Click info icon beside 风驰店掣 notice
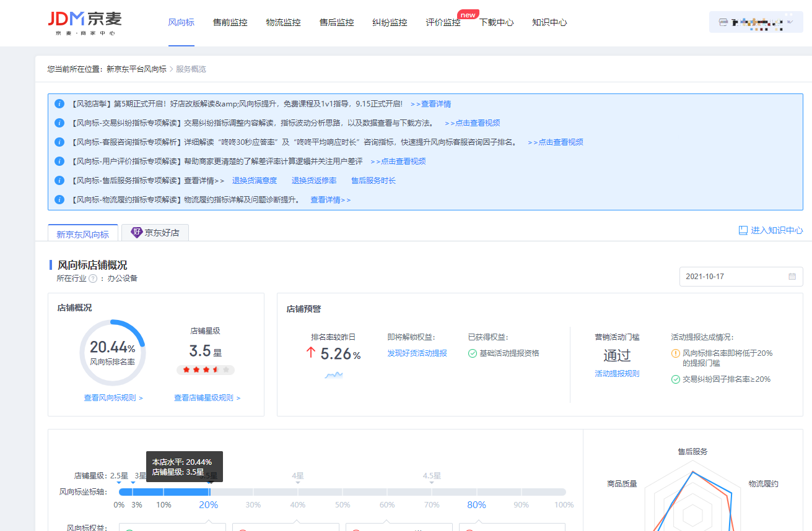Image resolution: width=812 pixels, height=531 pixels. (x=59, y=104)
